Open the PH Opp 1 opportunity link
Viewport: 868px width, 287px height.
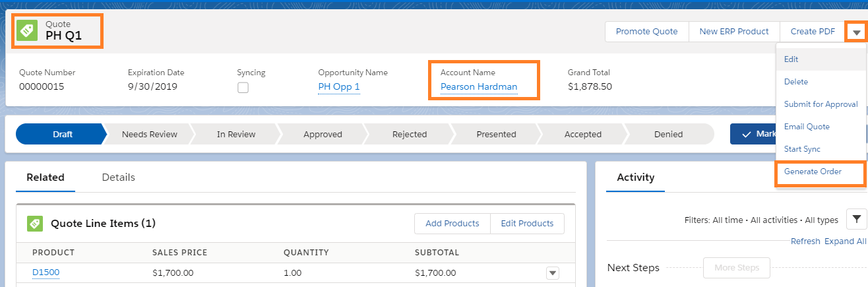click(x=339, y=87)
